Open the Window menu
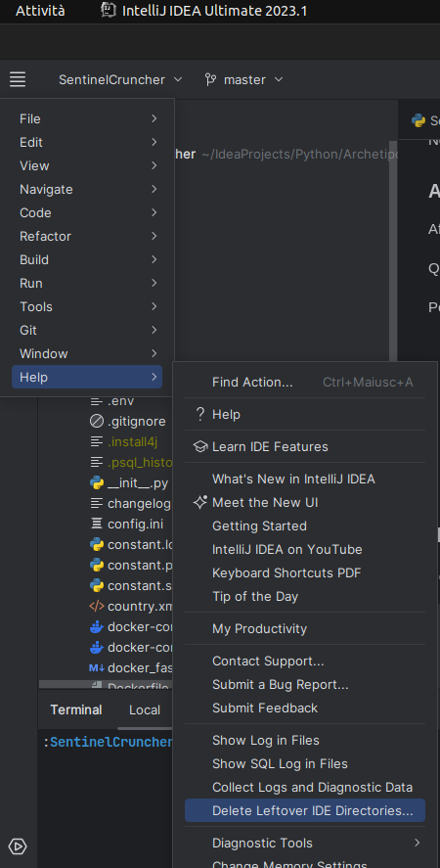 tap(87, 353)
